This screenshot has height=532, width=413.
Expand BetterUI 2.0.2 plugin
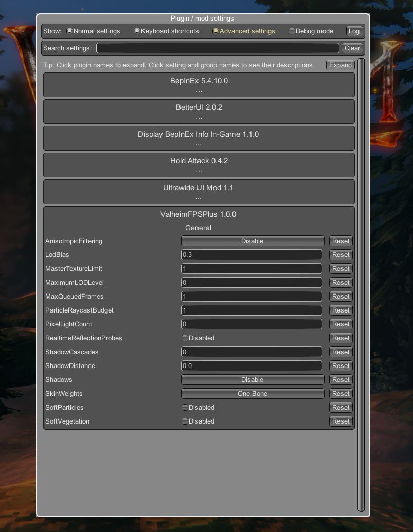pyautogui.click(x=199, y=112)
